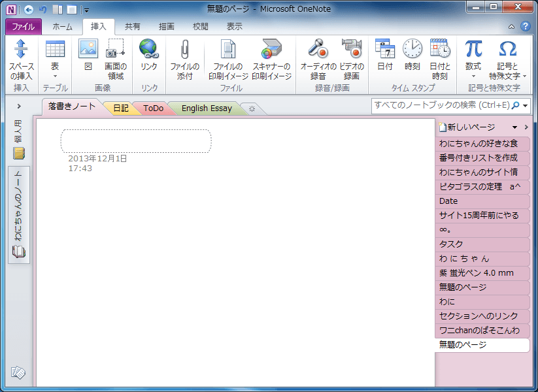This screenshot has width=538, height=392.
Task: Click the search all notebooks field
Action: 442,105
